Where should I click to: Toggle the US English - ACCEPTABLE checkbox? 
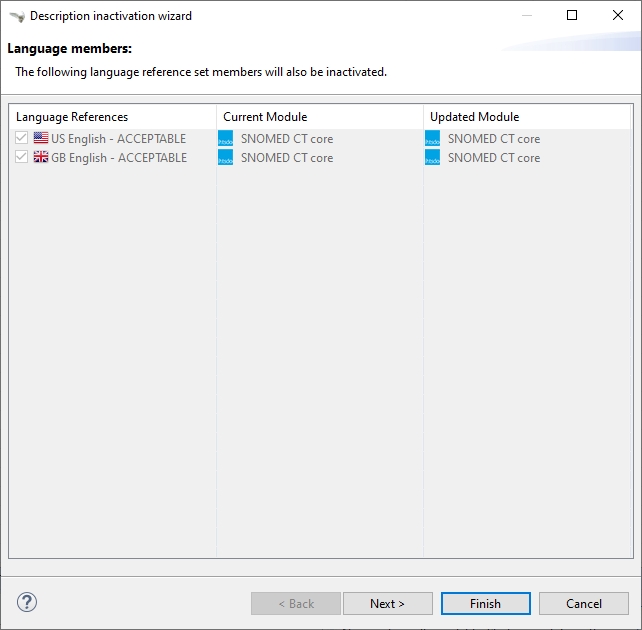[x=22, y=139]
